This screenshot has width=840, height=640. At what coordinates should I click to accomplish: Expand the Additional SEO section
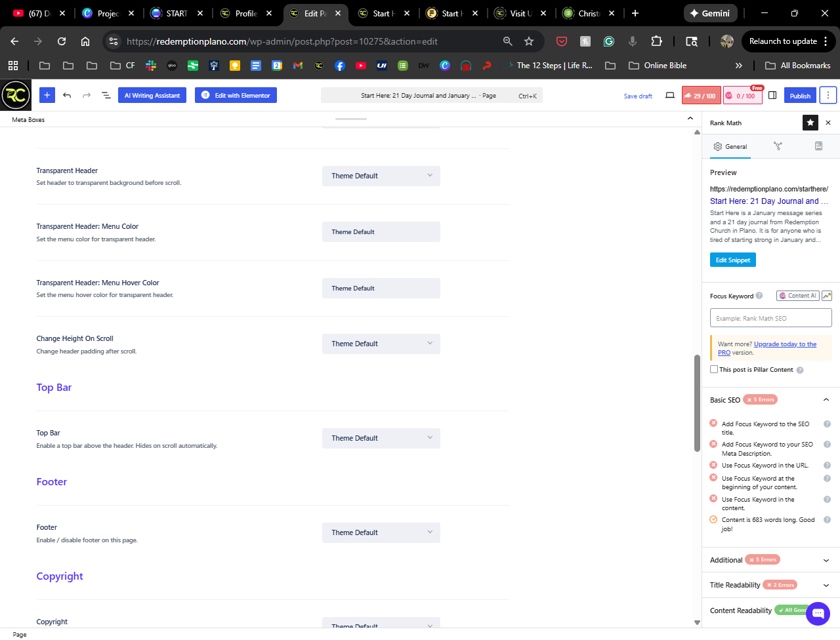tap(826, 560)
